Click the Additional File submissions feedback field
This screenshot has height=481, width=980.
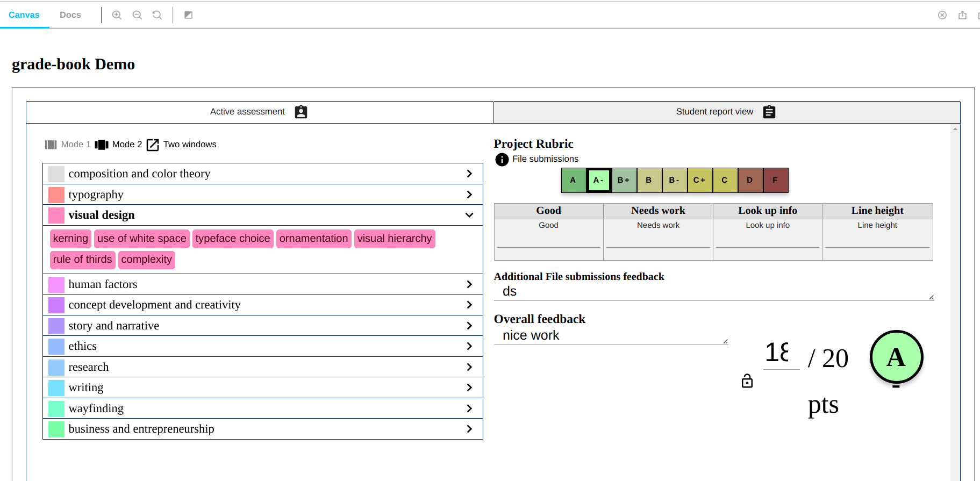point(714,292)
